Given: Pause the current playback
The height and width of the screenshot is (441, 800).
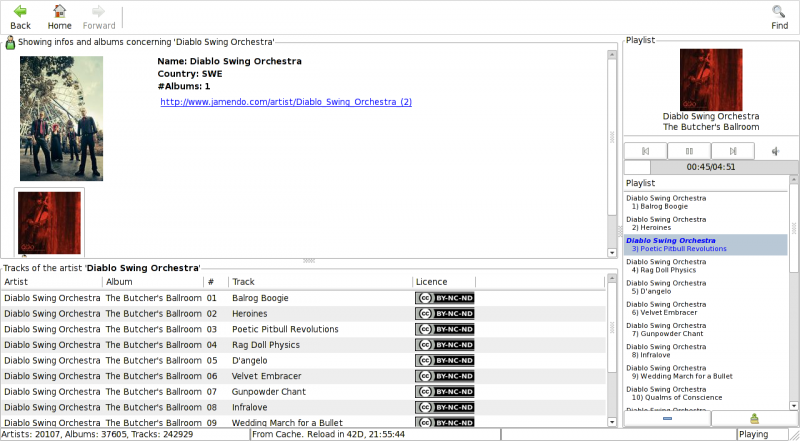Looking at the screenshot, I should point(689,151).
